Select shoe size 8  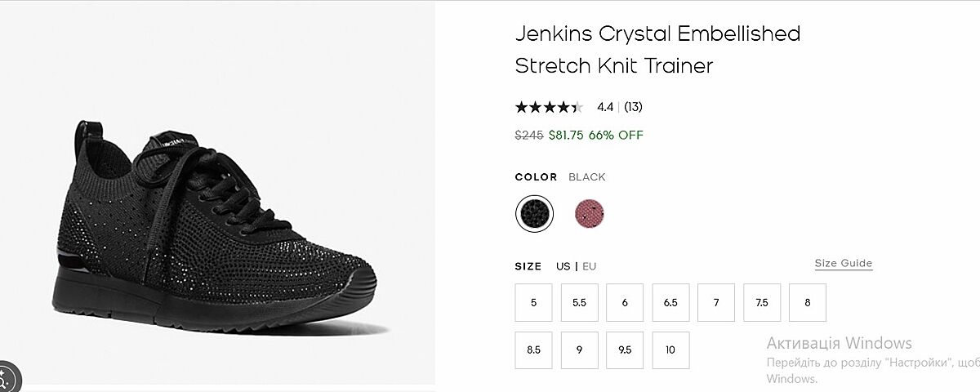(808, 302)
